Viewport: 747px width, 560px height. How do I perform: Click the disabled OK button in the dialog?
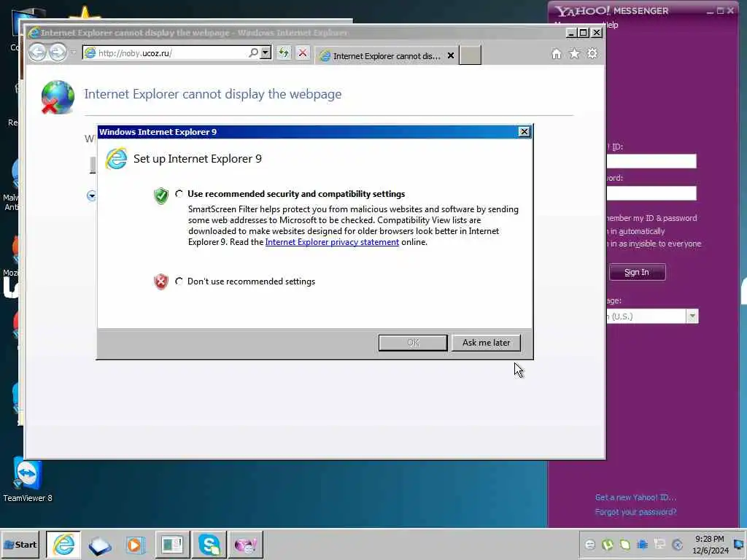pos(413,343)
